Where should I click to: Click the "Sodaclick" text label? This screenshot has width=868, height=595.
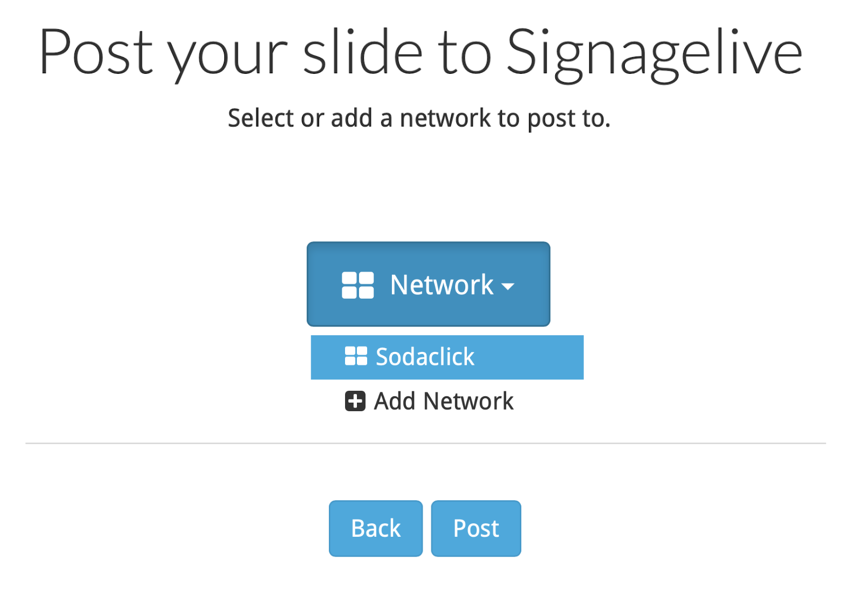click(x=425, y=357)
